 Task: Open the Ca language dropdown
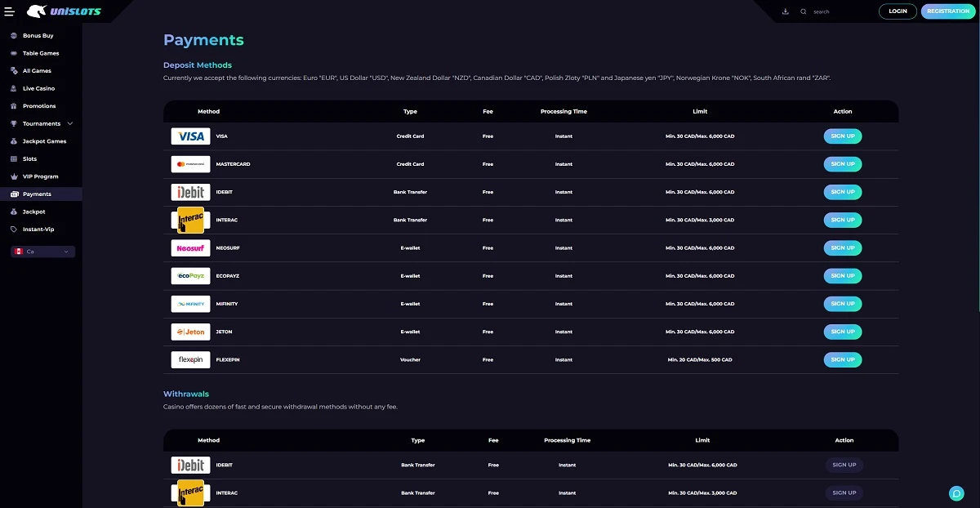[x=42, y=252]
